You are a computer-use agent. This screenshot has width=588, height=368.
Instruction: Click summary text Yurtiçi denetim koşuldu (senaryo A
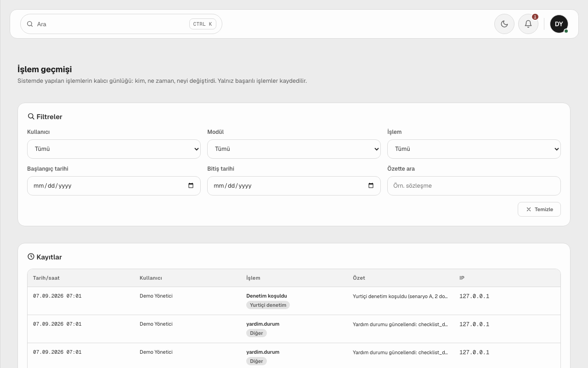coord(400,296)
